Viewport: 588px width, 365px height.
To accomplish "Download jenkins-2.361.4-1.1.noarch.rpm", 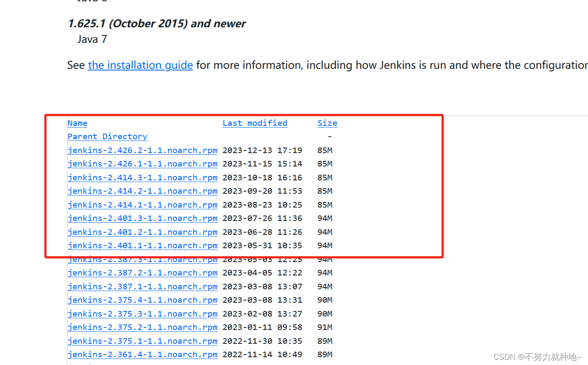I will tap(142, 355).
